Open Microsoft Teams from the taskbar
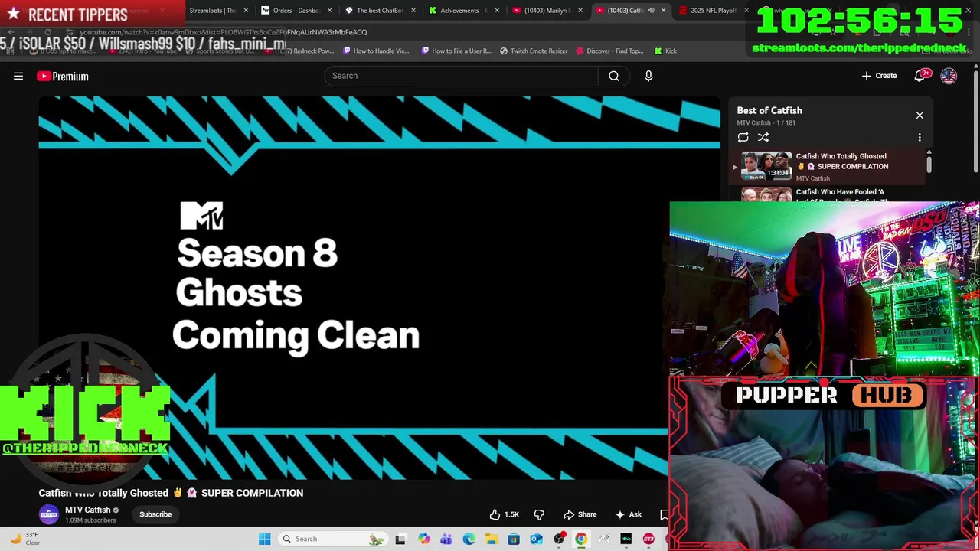 [x=446, y=539]
